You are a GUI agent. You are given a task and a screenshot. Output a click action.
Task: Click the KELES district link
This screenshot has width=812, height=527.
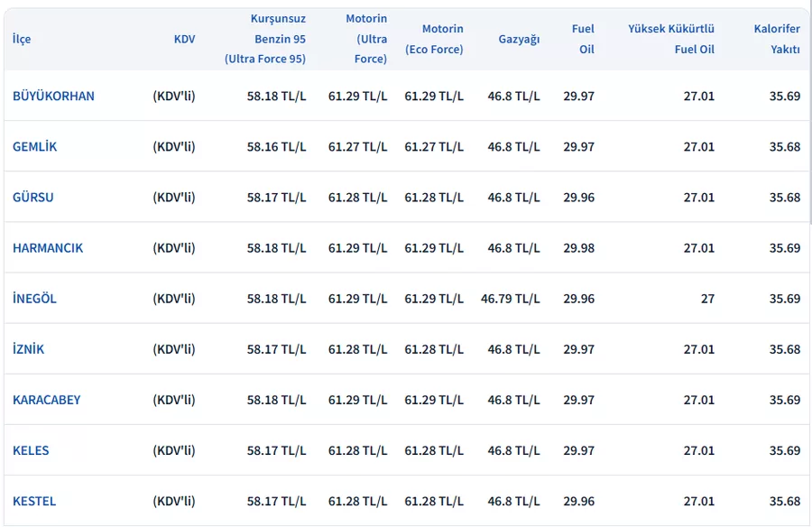coord(31,450)
